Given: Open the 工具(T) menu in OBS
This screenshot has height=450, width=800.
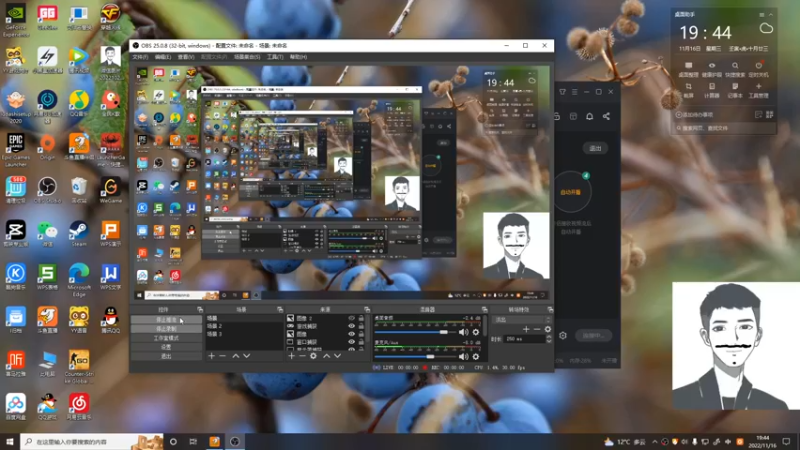Looking at the screenshot, I should [275, 57].
